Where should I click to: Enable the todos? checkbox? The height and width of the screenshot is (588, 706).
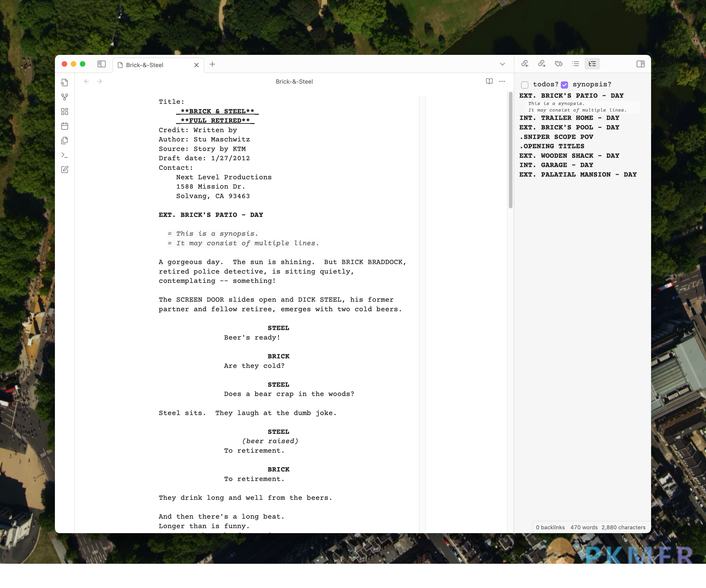click(x=525, y=85)
